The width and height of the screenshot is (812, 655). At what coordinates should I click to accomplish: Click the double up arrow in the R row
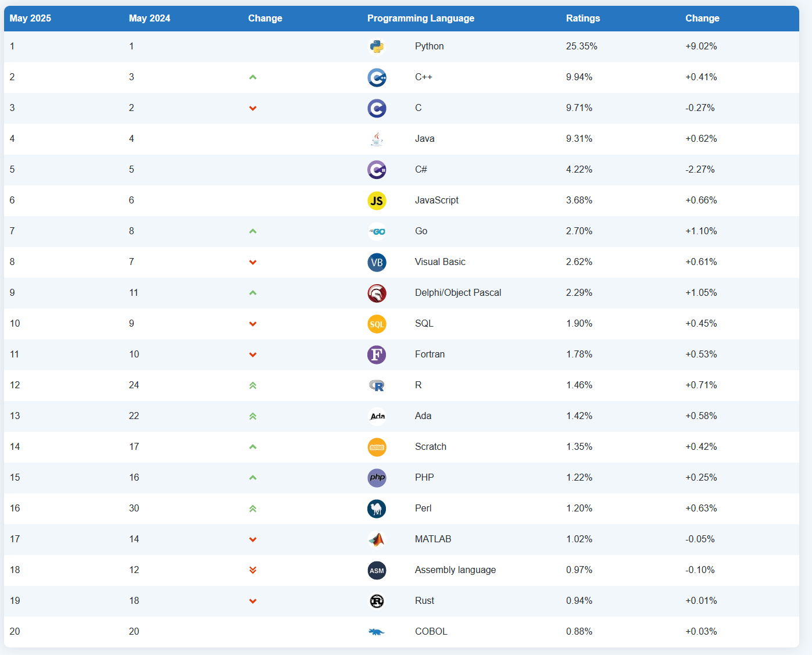(x=253, y=385)
